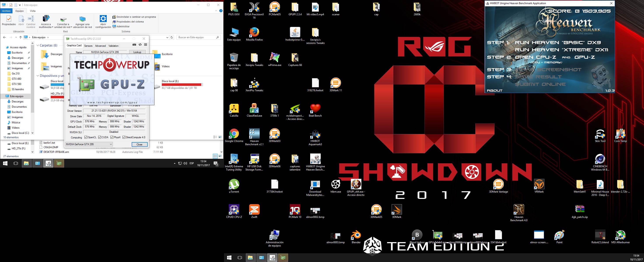Open the Action Center notification icon

216,164
